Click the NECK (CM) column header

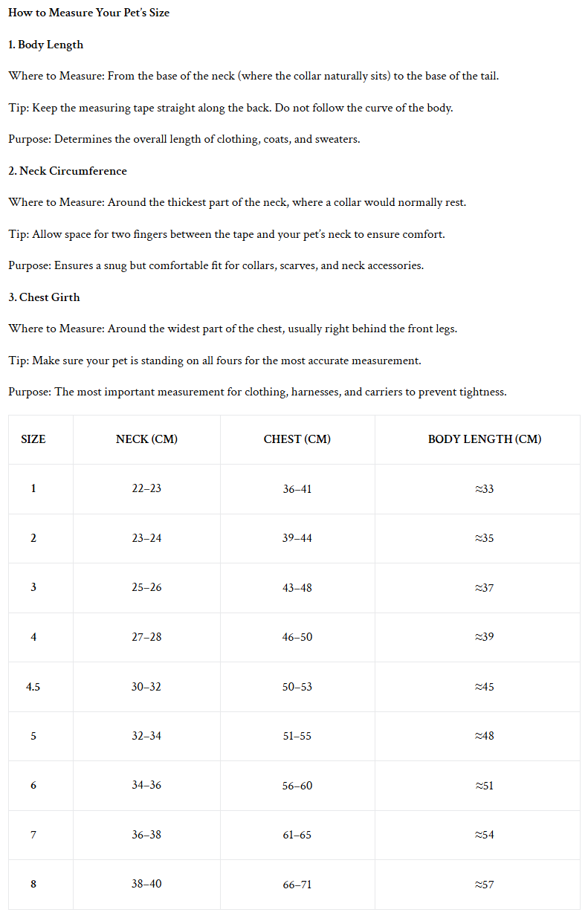146,439
